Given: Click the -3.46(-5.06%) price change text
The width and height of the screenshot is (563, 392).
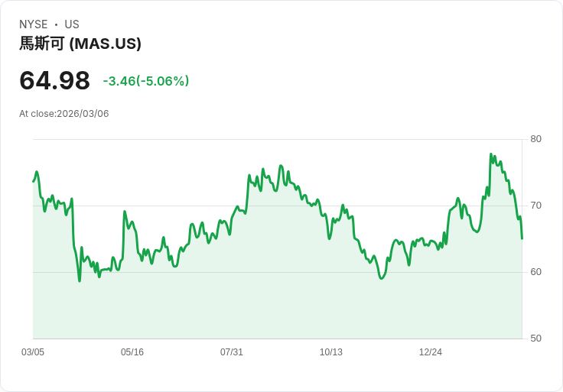Looking at the screenshot, I should (146, 81).
